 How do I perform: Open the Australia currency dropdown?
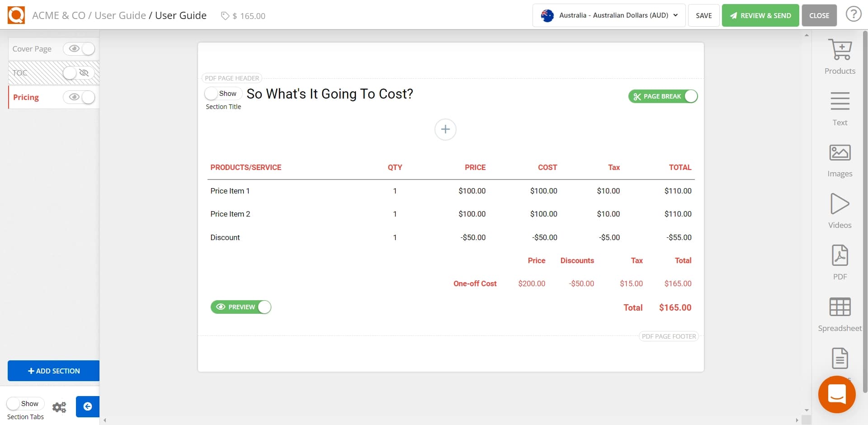[x=609, y=15]
